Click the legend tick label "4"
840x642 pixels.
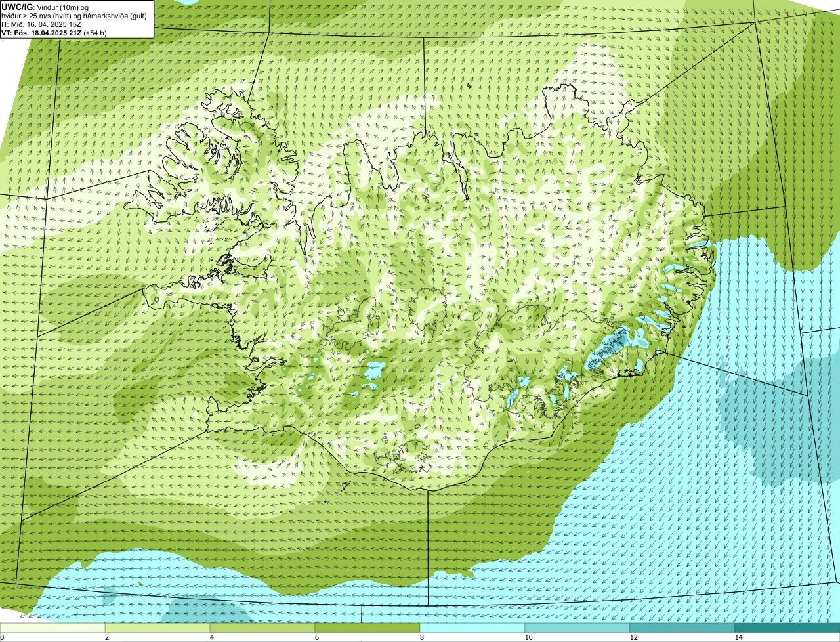(x=211, y=637)
